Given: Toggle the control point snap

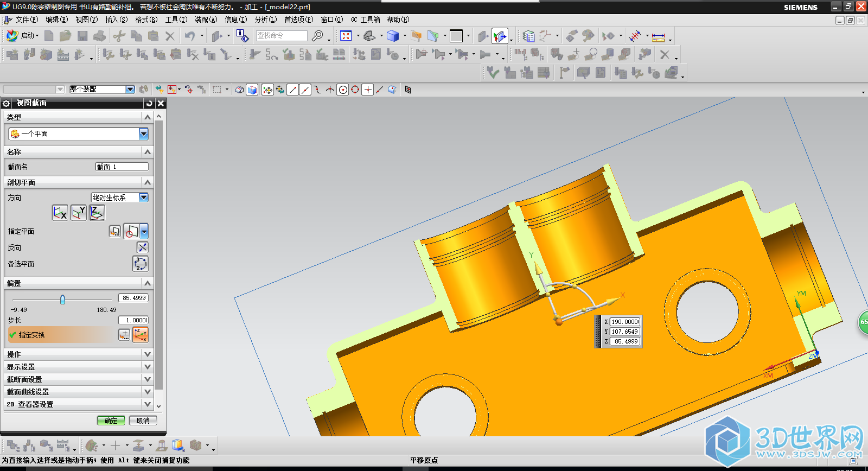Looking at the screenshot, I should click(x=318, y=90).
